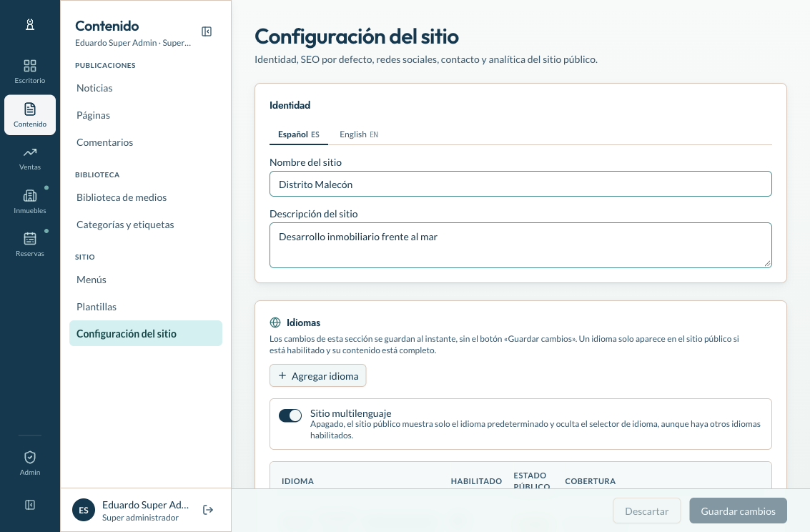The width and height of the screenshot is (810, 532).
Task: Select Configuración del sitio menu item
Action: (x=146, y=334)
